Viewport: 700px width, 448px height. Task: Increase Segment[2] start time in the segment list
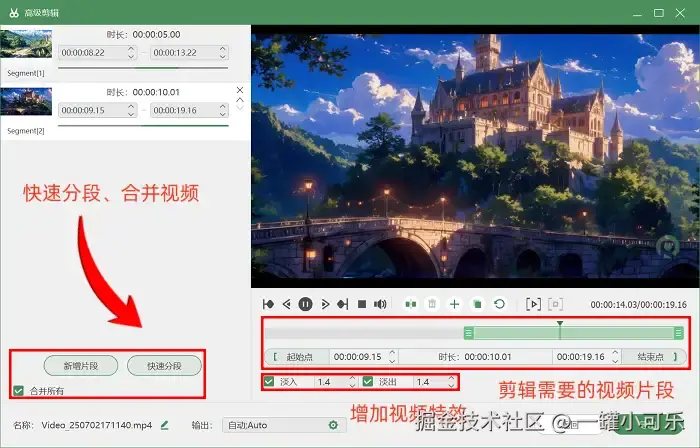click(x=131, y=106)
